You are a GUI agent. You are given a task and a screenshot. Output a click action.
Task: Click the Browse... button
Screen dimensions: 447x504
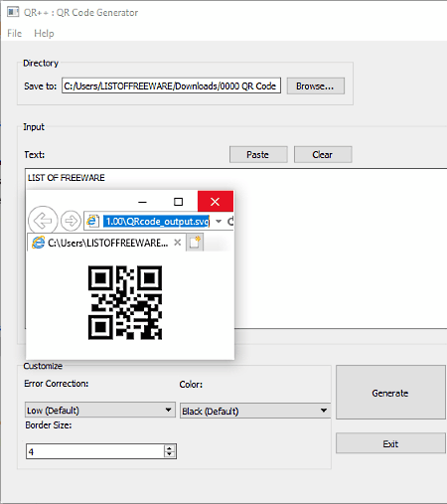click(316, 86)
